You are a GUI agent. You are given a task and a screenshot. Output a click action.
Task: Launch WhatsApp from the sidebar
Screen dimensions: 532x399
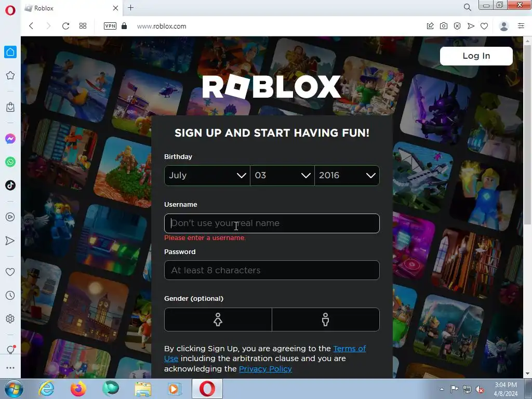click(x=10, y=162)
